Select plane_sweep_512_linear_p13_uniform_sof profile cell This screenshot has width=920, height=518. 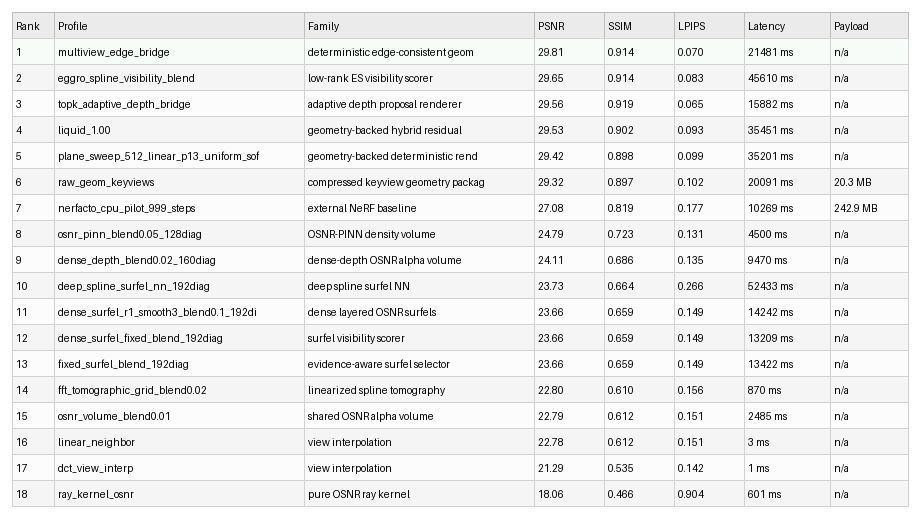click(x=180, y=156)
